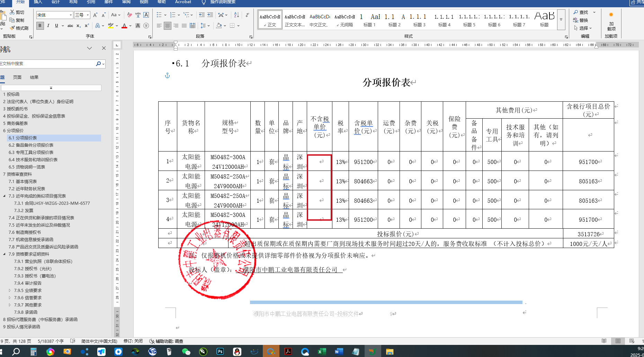Viewport: 644px width, 357px height.
Task: Toggle bold formatting
Action: (40, 26)
